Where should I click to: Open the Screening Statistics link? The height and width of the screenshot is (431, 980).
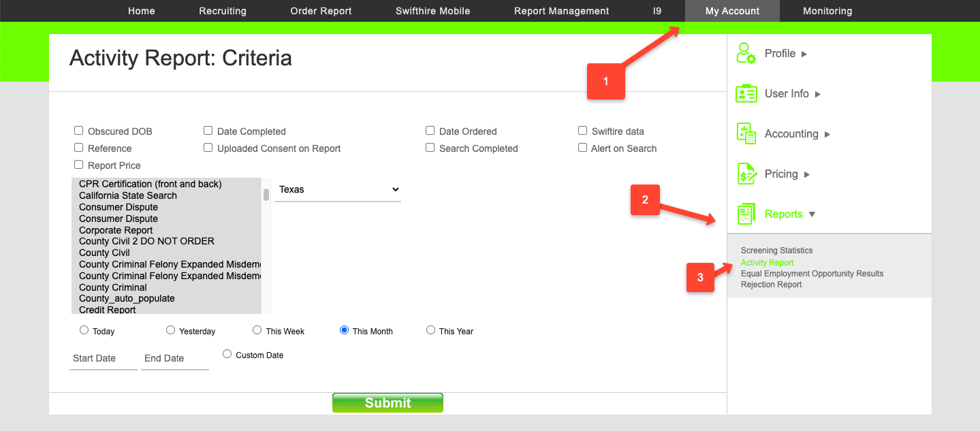[x=776, y=251]
